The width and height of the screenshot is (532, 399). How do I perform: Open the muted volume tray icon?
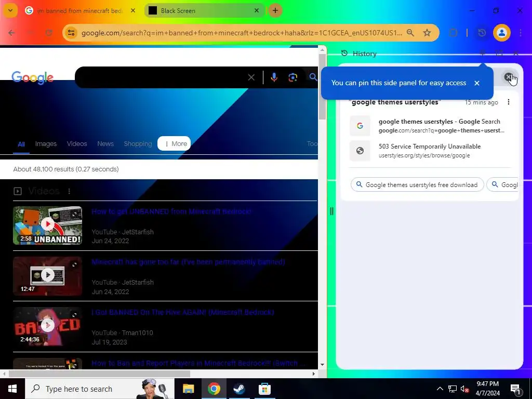tap(465, 389)
